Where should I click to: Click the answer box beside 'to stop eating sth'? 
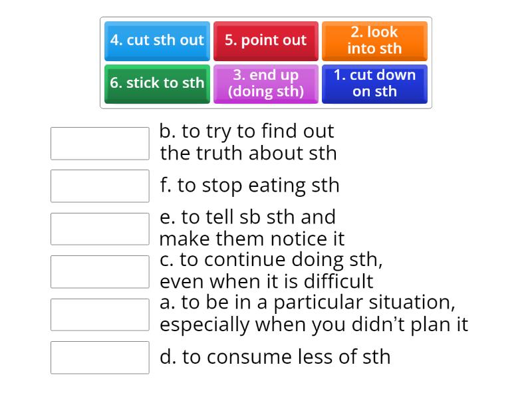(x=100, y=186)
